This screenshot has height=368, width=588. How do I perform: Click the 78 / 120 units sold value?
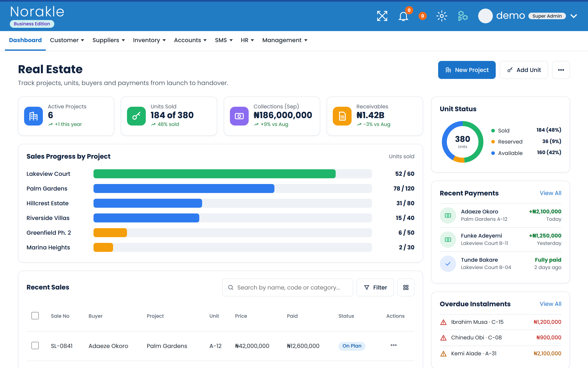click(x=404, y=188)
